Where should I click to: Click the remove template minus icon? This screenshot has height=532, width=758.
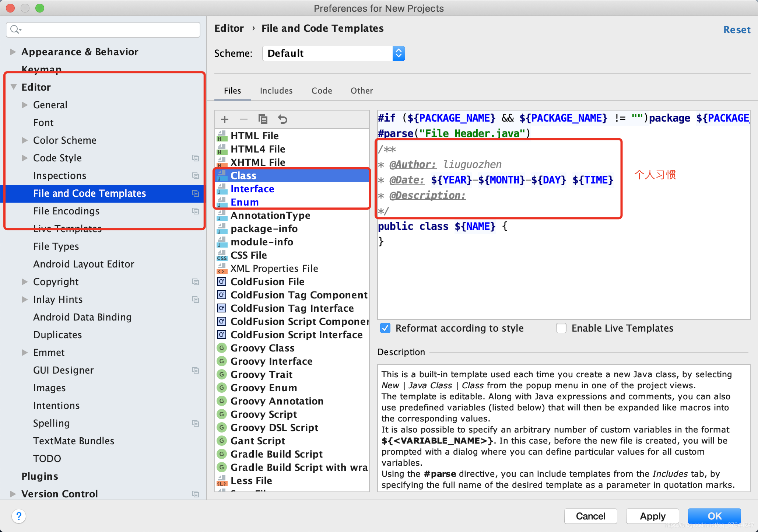point(244,119)
